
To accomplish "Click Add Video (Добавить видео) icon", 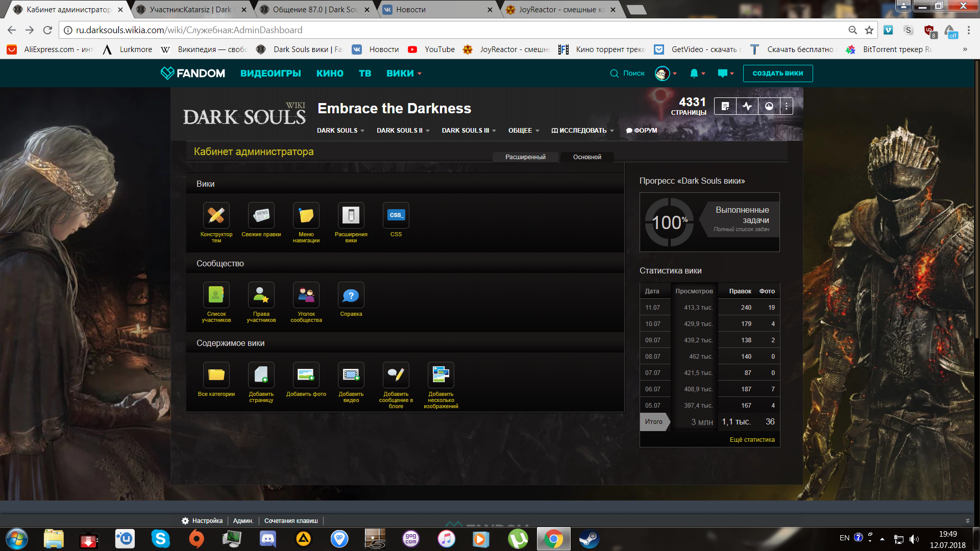I will (x=351, y=375).
